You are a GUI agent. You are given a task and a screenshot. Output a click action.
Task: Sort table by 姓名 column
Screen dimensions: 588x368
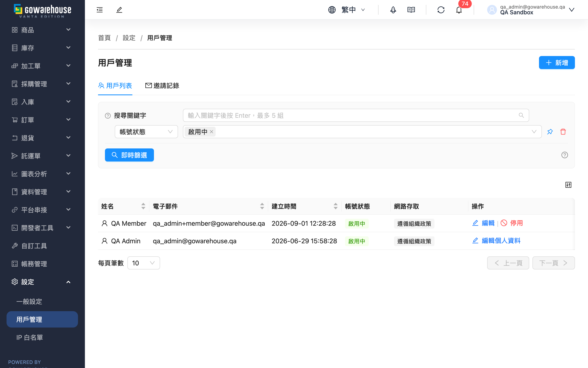tap(143, 206)
